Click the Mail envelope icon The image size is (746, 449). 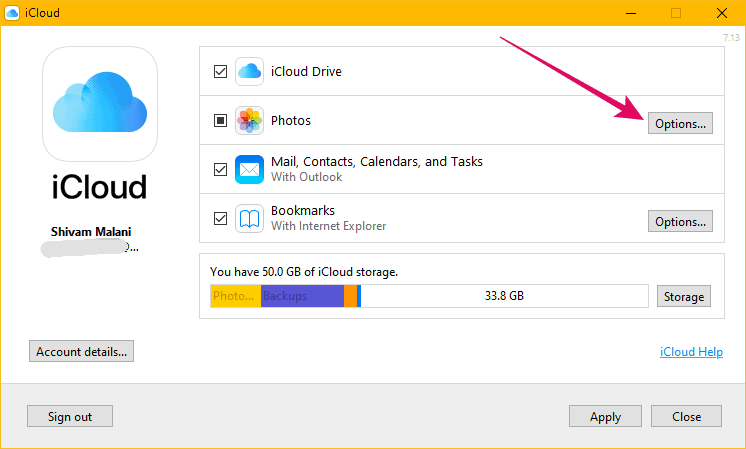pos(249,169)
